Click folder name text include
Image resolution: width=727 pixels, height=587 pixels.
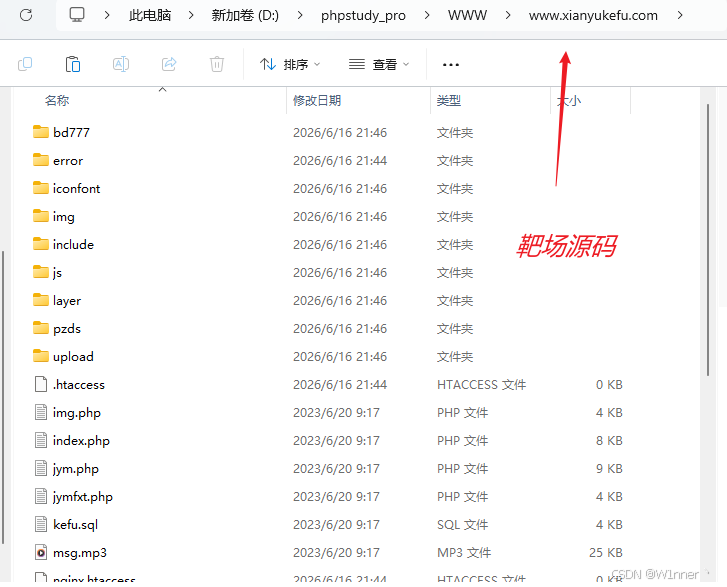point(73,244)
